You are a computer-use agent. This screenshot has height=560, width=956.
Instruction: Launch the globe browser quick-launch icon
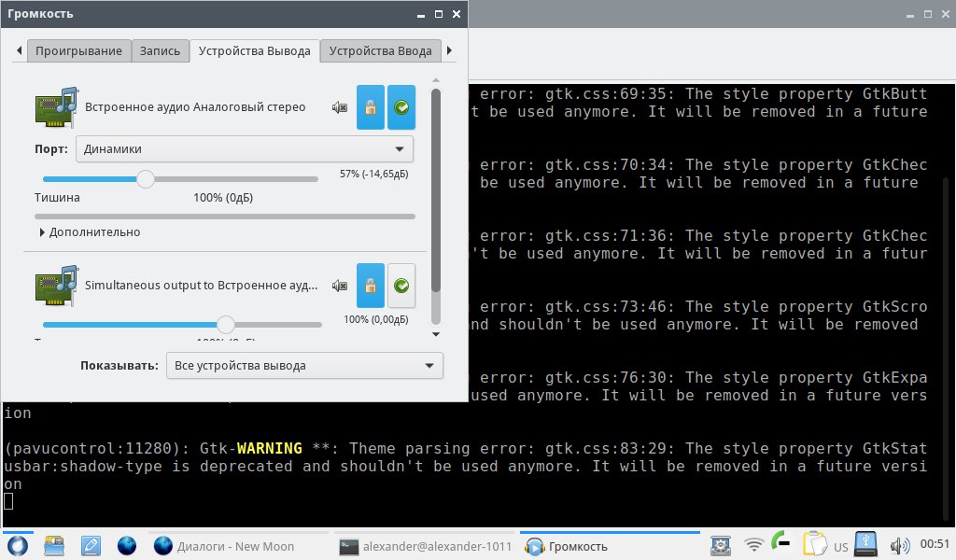tap(127, 545)
